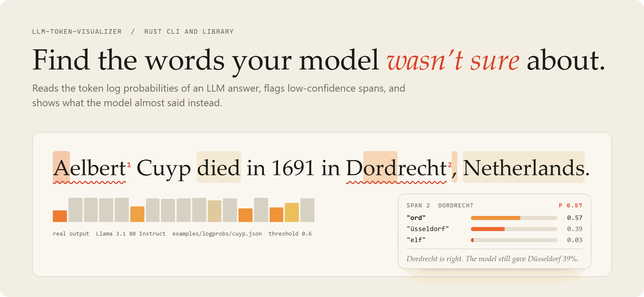Viewport: 644px width, 297px height.
Task: Click the first orange bar in the token chart
Action: point(60,216)
